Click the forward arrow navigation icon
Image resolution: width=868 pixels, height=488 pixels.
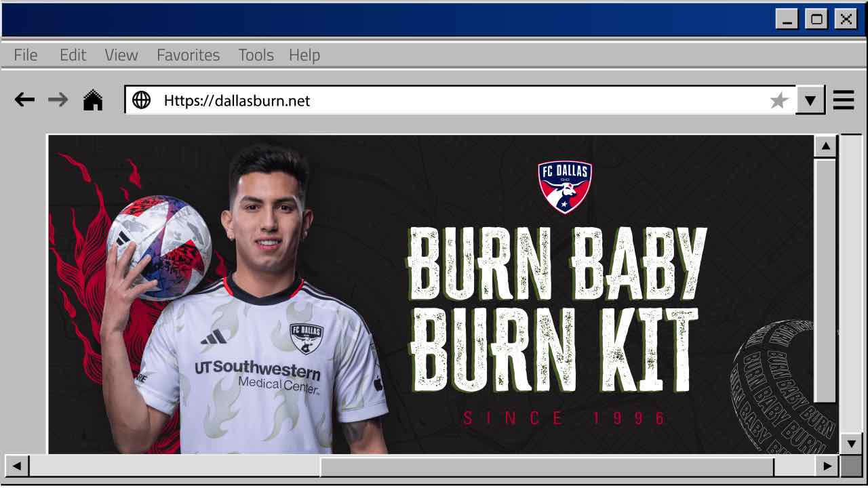coord(58,100)
